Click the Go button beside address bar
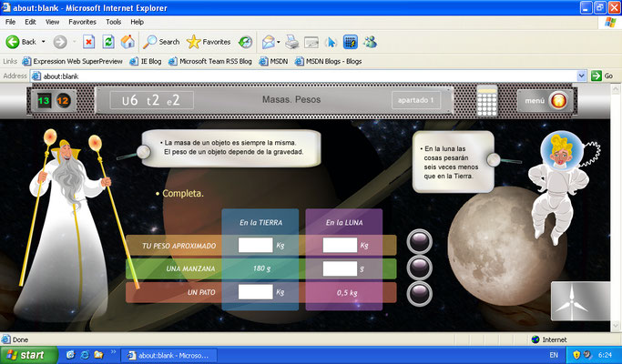 (x=602, y=76)
